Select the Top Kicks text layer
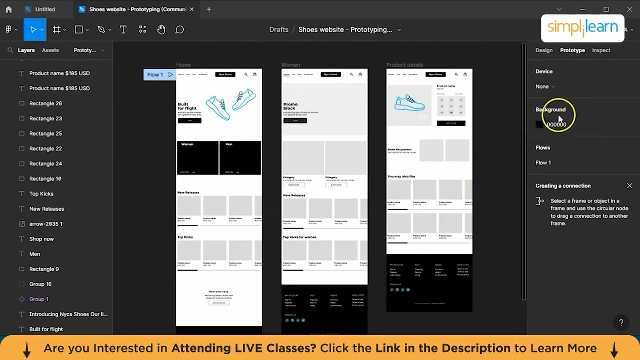Screen dimensions: 640x360 click(x=41, y=194)
